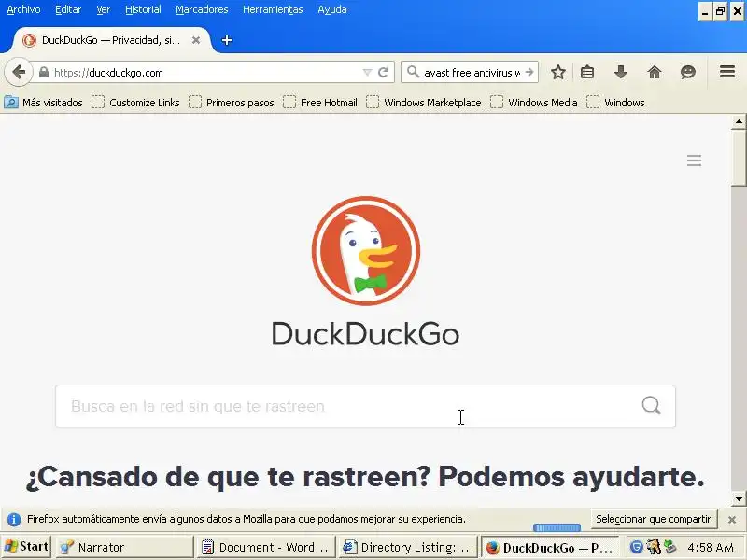This screenshot has height=560, width=747.
Task: Click the padlock site identity icon
Action: [44, 73]
